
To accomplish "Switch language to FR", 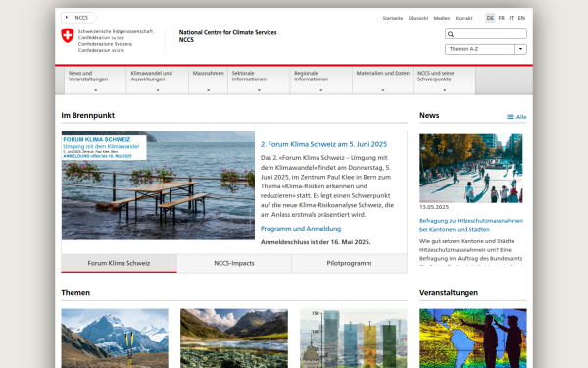I will pos(502,18).
